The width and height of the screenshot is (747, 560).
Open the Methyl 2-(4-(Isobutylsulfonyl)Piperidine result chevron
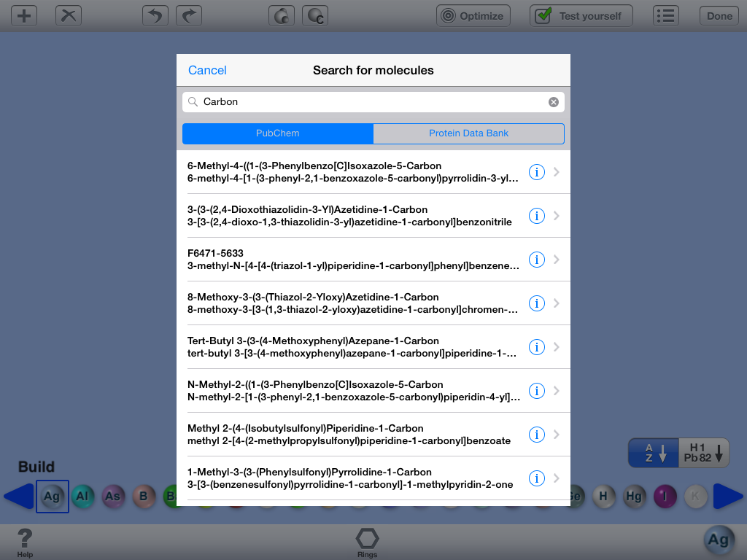point(556,434)
